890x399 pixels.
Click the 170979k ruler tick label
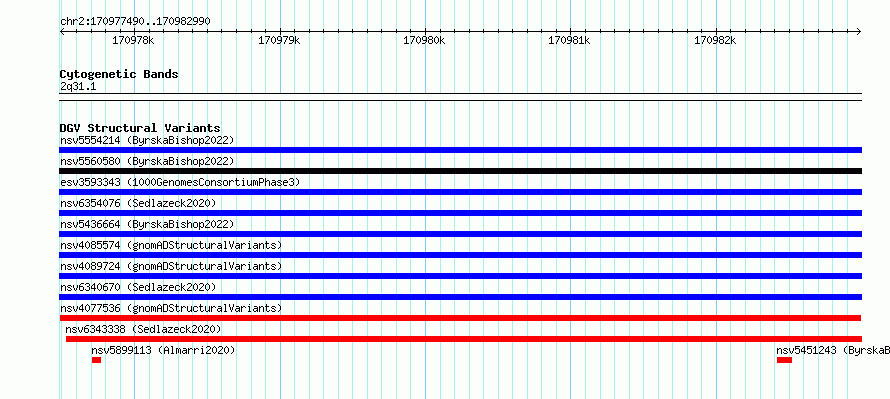(x=279, y=40)
